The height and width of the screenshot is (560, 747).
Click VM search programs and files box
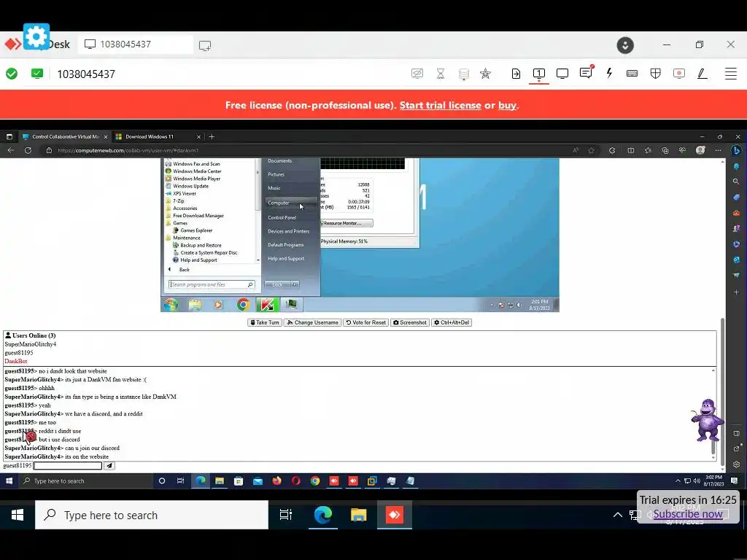212,285
